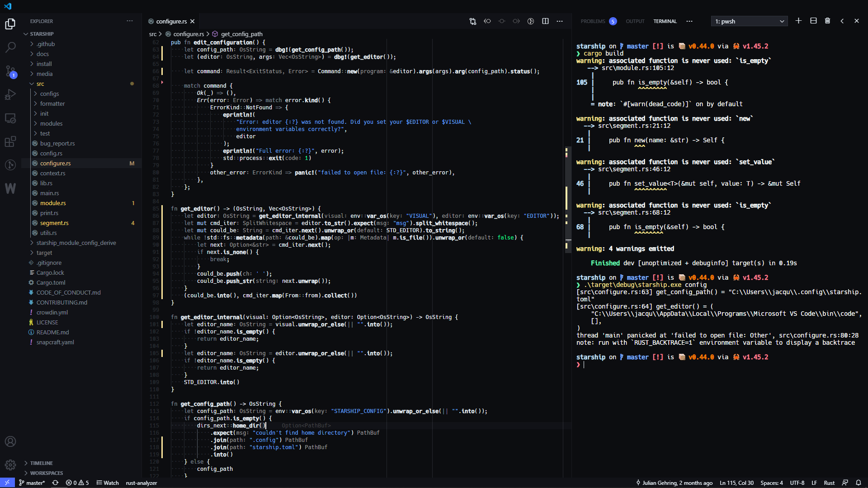
Task: Open the Search sidebar
Action: (x=10, y=47)
